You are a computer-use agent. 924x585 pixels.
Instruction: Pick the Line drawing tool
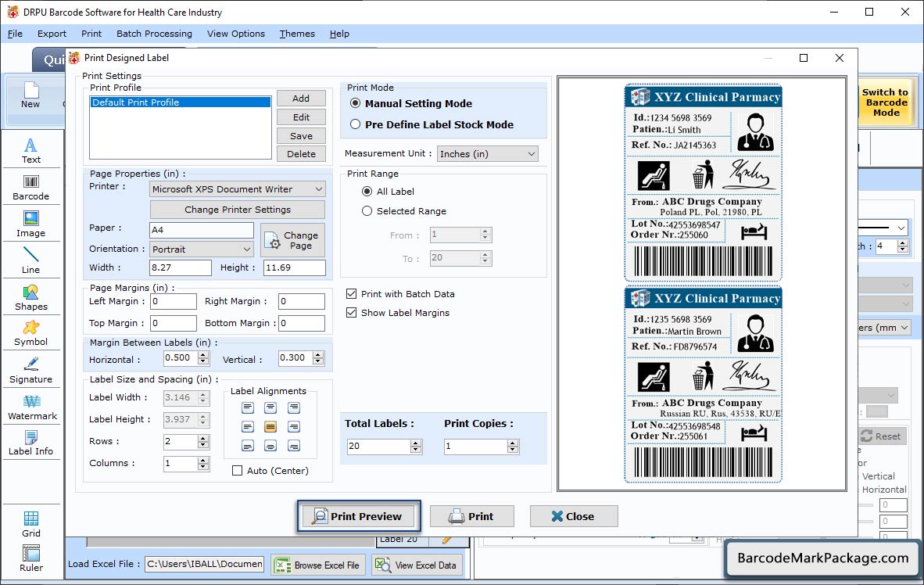(x=30, y=260)
